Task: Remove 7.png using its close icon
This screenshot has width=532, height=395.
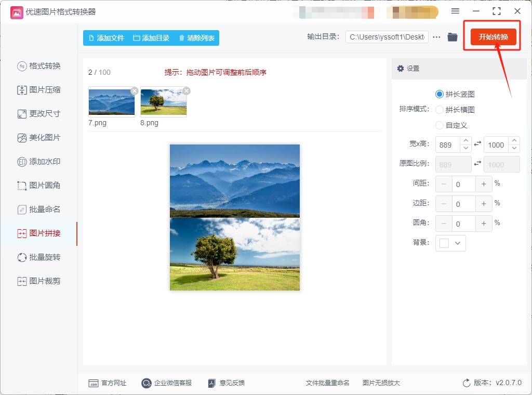Action: [135, 90]
